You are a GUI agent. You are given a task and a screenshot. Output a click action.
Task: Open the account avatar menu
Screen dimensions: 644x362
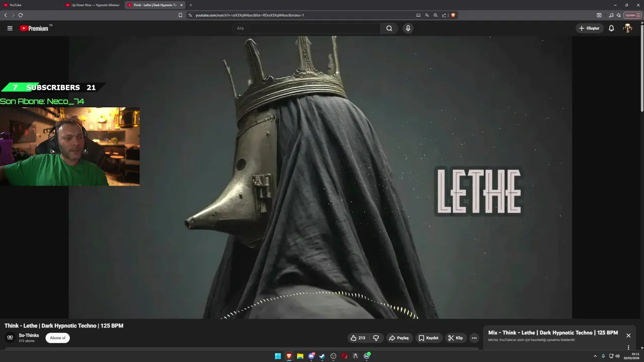627,28
